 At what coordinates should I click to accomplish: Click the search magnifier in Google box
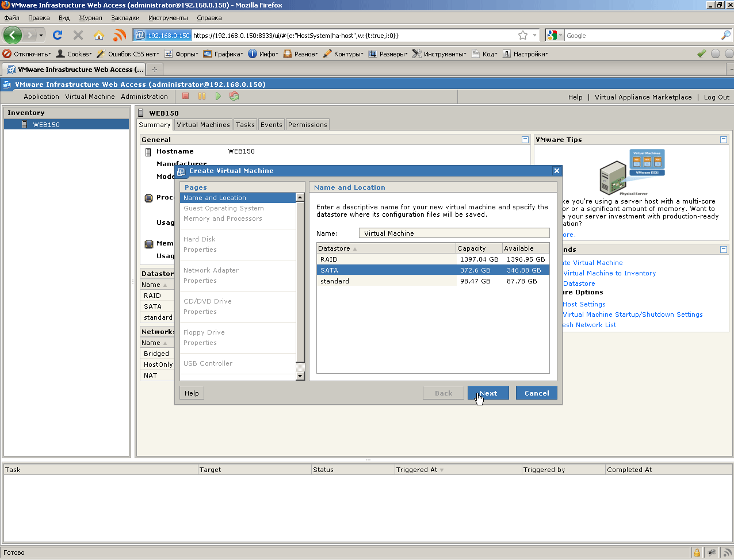pyautogui.click(x=725, y=35)
